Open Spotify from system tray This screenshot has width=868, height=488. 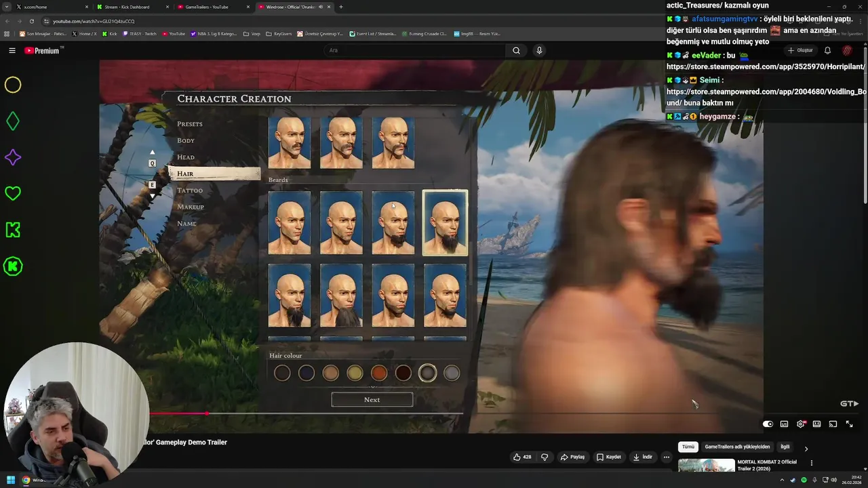pyautogui.click(x=804, y=480)
